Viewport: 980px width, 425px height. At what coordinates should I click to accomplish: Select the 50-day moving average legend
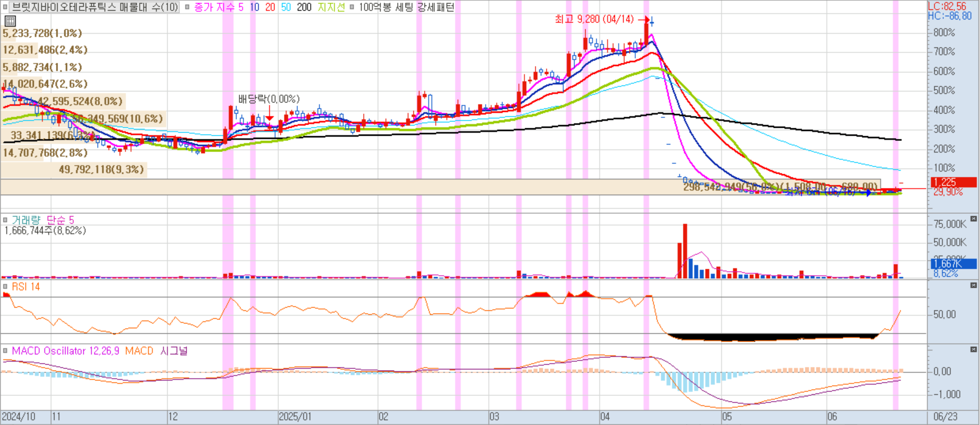tap(286, 7)
